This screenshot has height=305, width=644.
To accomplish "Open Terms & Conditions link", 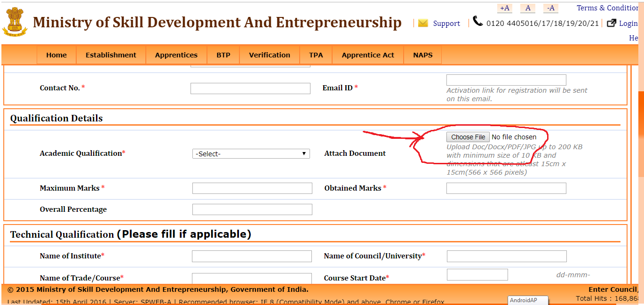I will click(x=608, y=8).
